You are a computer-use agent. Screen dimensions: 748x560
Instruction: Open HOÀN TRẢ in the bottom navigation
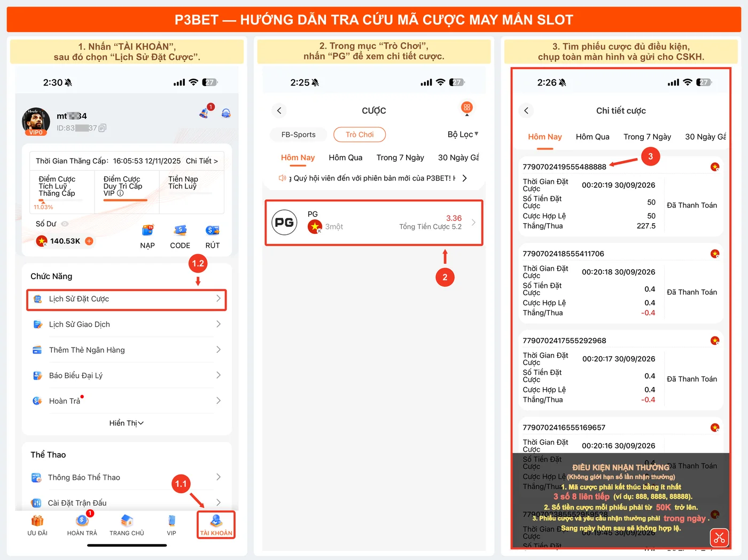point(82,525)
